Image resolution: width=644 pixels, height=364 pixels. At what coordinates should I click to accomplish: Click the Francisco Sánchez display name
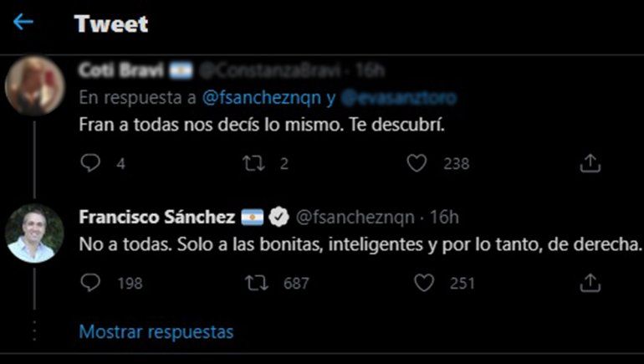point(156,218)
